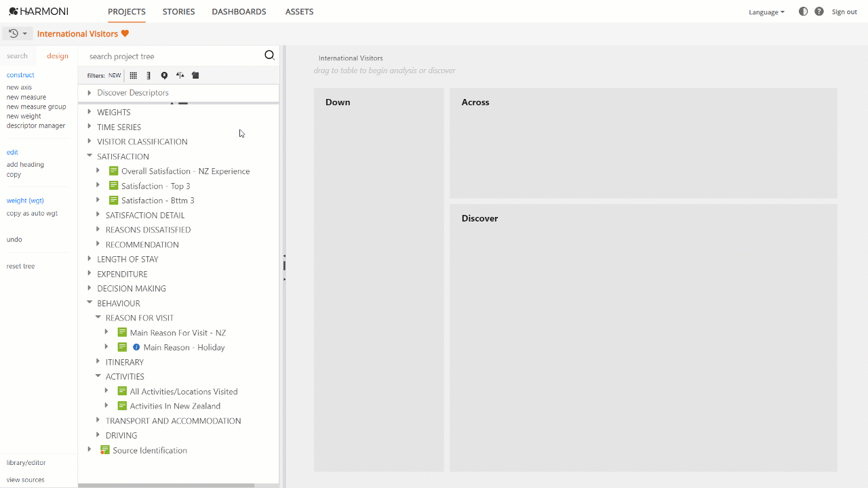Toggle the dark/light contrast theme icon
This screenshot has height=488, width=868.
[803, 12]
